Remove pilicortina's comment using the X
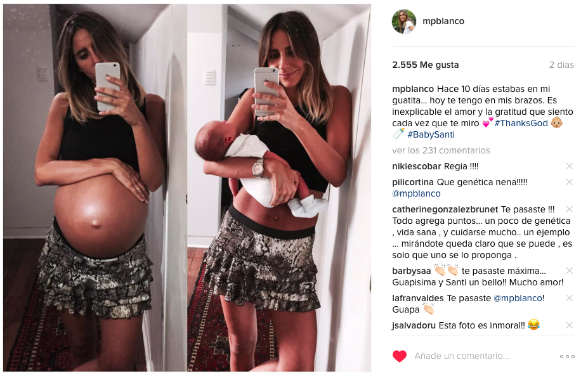This screenshot has height=376, width=588. point(569,182)
